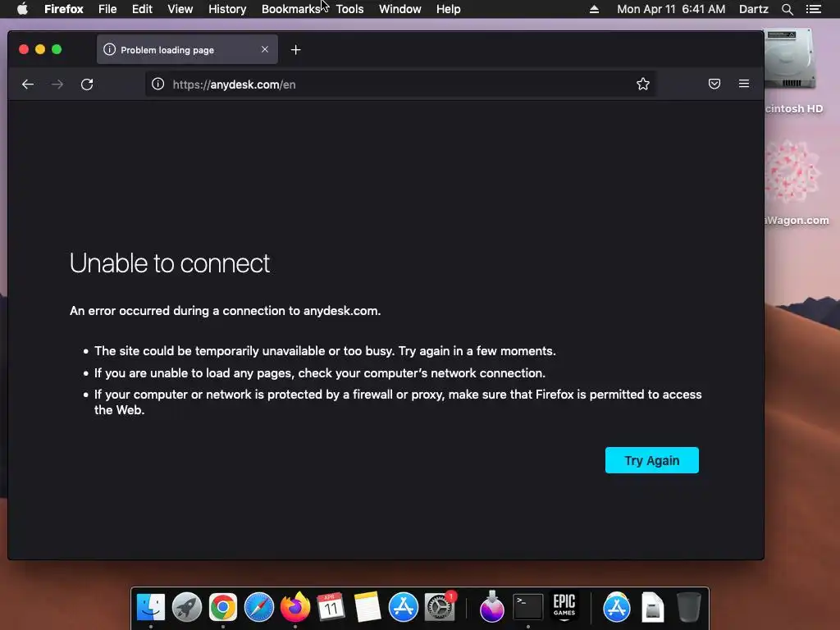This screenshot has height=630, width=840.
Task: Open the Dartz user menu
Action: click(753, 9)
